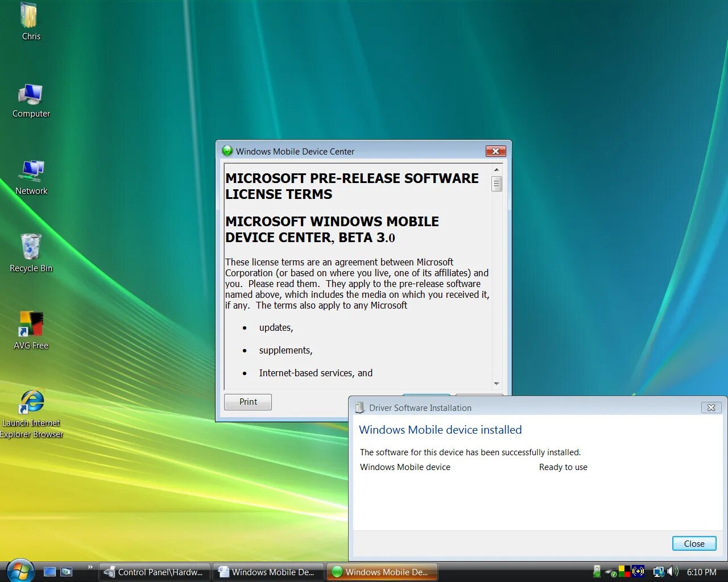The height and width of the screenshot is (582, 728).
Task: Click the Driver Software Installation title bar icon
Action: pyautogui.click(x=359, y=408)
